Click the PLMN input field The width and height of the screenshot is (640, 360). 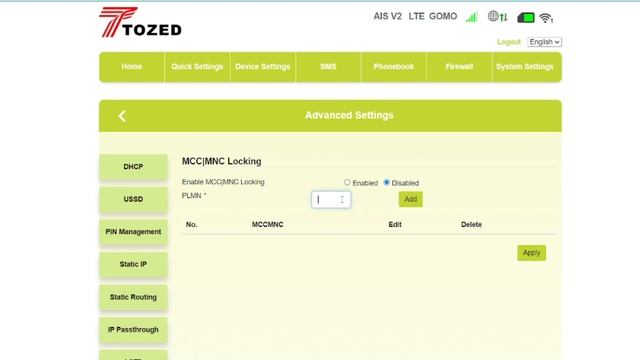pos(331,200)
